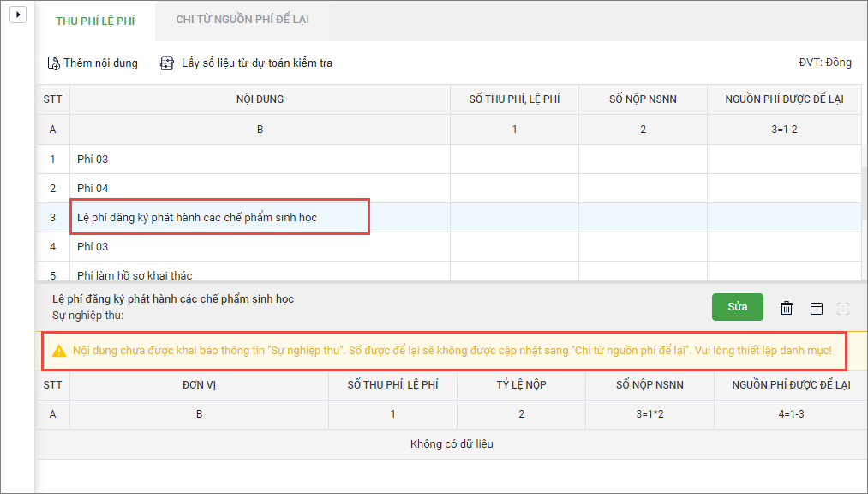Click the green Sửa button
The height and width of the screenshot is (494, 868).
737,307
